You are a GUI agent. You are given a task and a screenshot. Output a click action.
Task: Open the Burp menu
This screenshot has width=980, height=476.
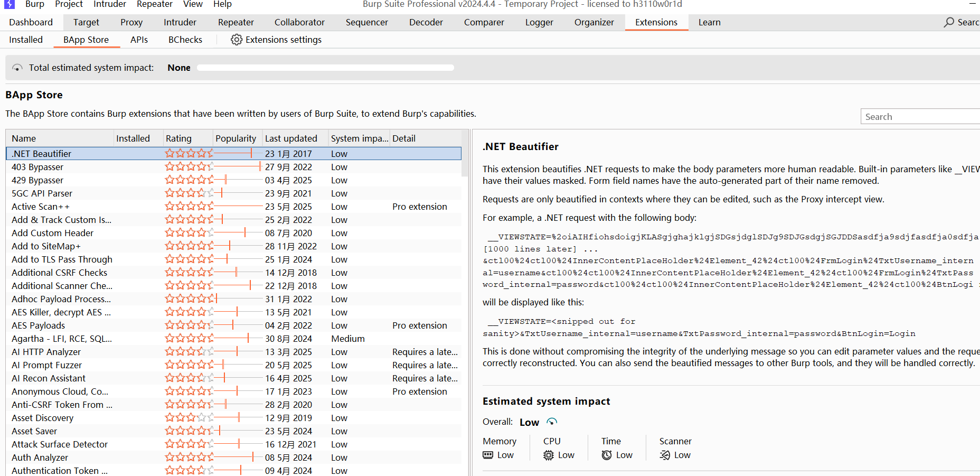(35, 4)
